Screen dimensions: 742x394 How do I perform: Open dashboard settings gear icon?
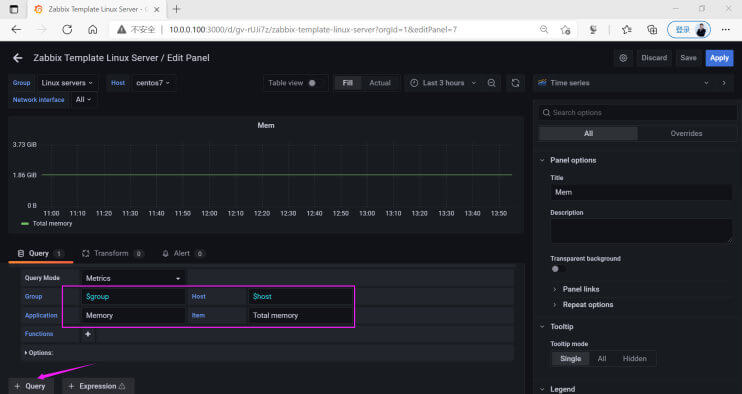623,58
